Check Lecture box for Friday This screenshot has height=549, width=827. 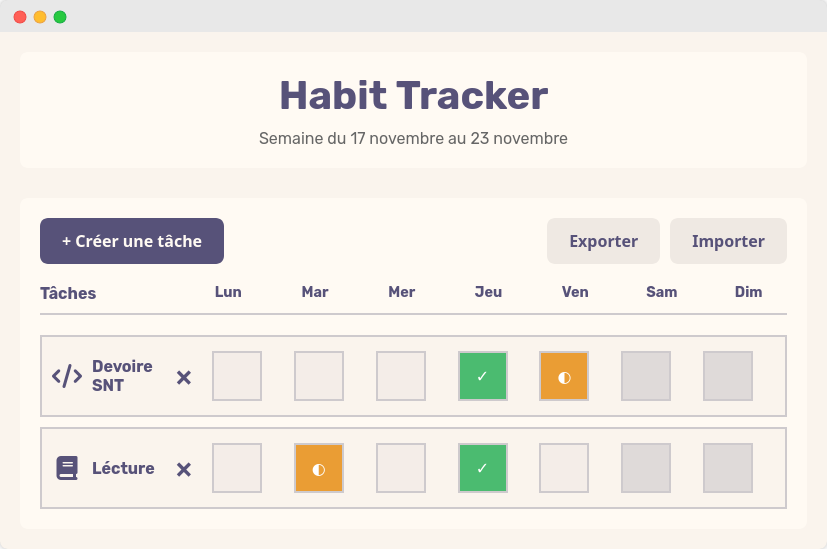click(564, 468)
